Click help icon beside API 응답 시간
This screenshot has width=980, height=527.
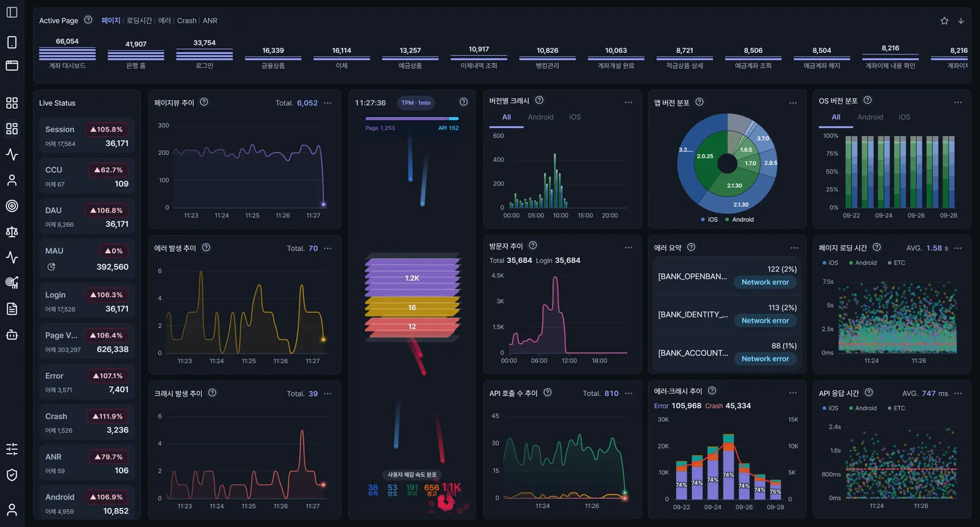(x=869, y=393)
